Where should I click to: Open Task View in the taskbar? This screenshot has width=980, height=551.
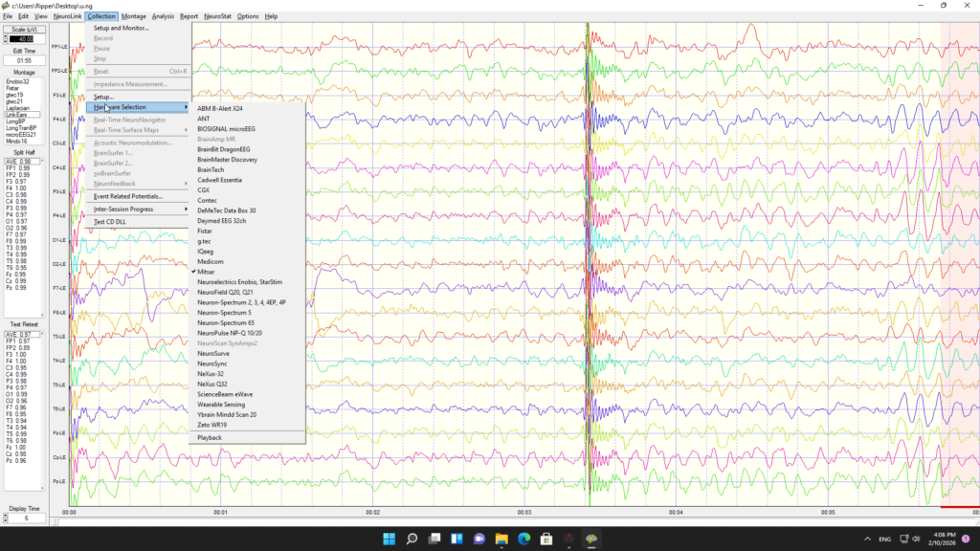click(434, 539)
